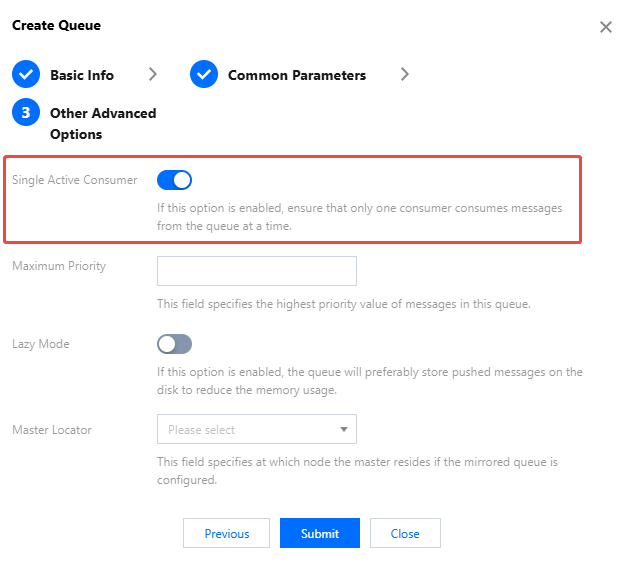
Task: Click the Basic Info checkmark circle
Action: point(26,75)
